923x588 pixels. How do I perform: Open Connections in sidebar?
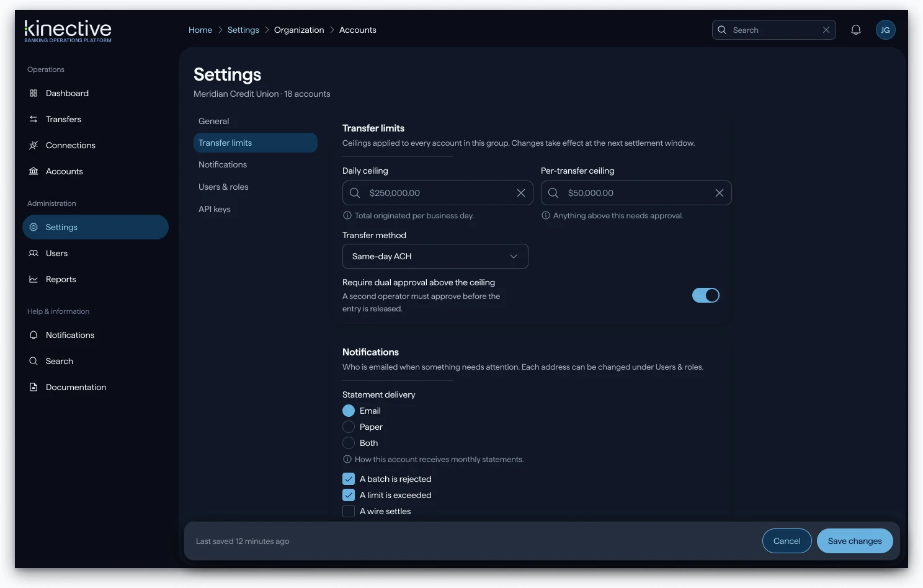tap(96, 145)
